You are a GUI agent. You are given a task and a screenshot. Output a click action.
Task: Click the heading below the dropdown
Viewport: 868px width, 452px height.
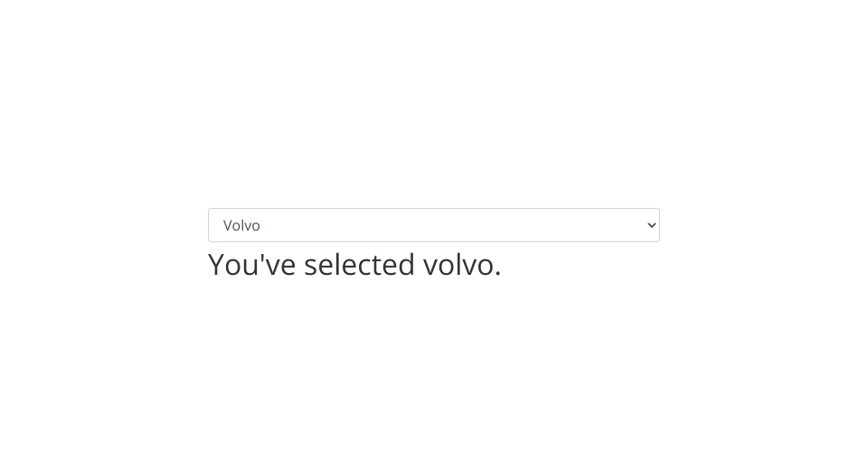[354, 264]
